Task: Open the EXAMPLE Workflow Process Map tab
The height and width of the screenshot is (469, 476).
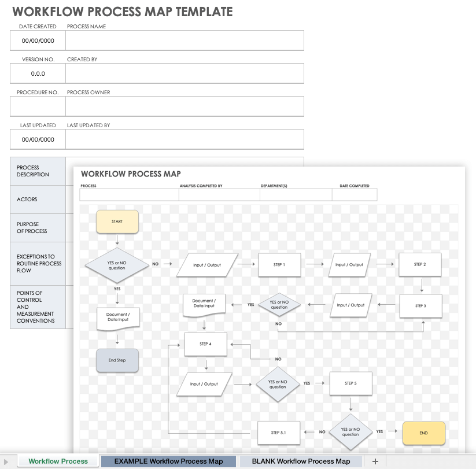Action: click(x=168, y=461)
